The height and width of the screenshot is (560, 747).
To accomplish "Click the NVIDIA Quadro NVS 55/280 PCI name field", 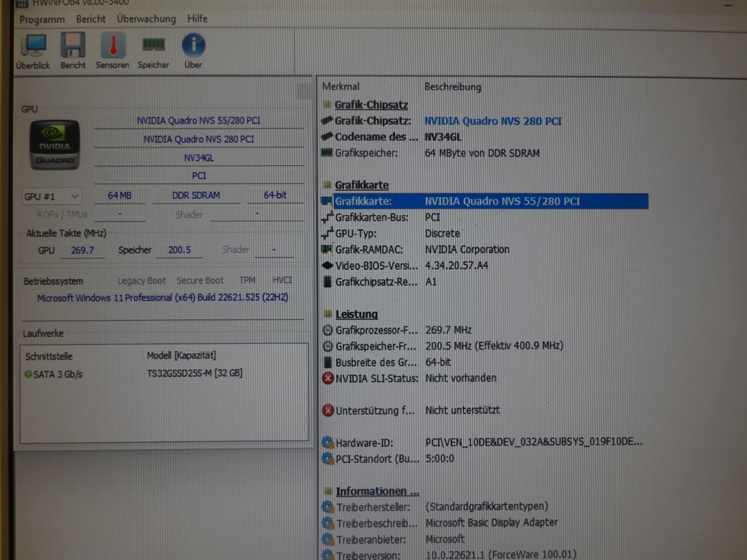I will tap(199, 120).
